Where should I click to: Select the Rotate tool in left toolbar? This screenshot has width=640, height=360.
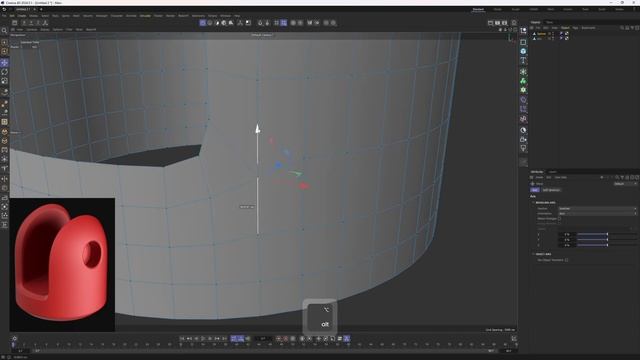[4, 72]
